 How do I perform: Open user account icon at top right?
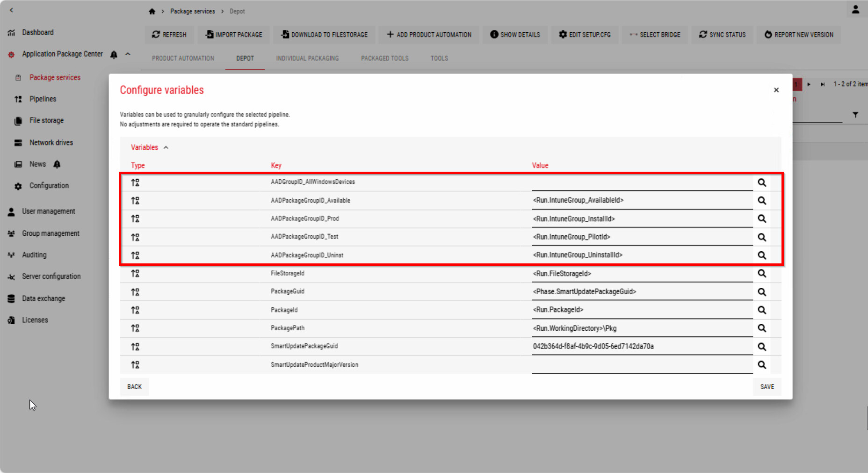(x=855, y=9)
